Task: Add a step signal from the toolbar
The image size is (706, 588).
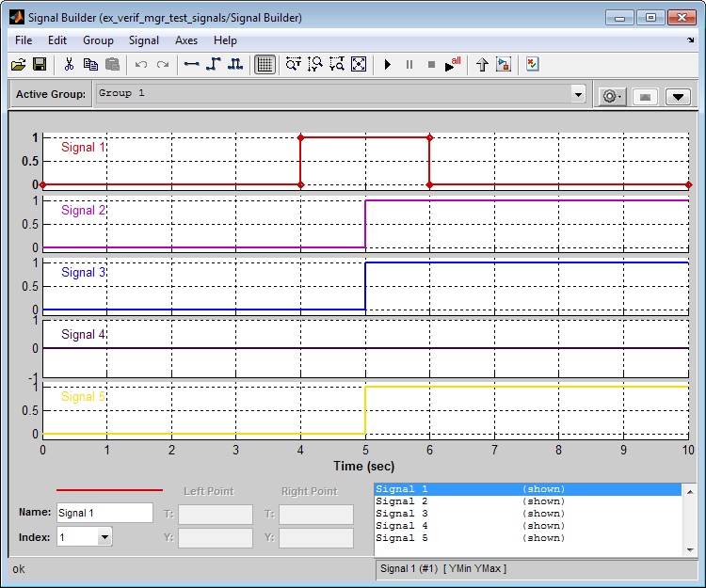Action: point(214,64)
